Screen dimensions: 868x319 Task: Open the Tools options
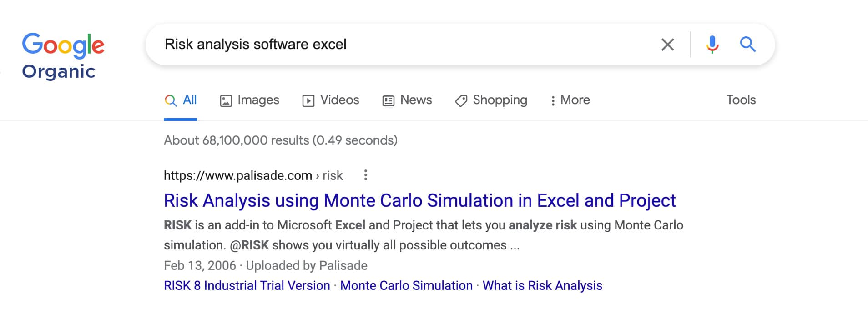coord(741,100)
